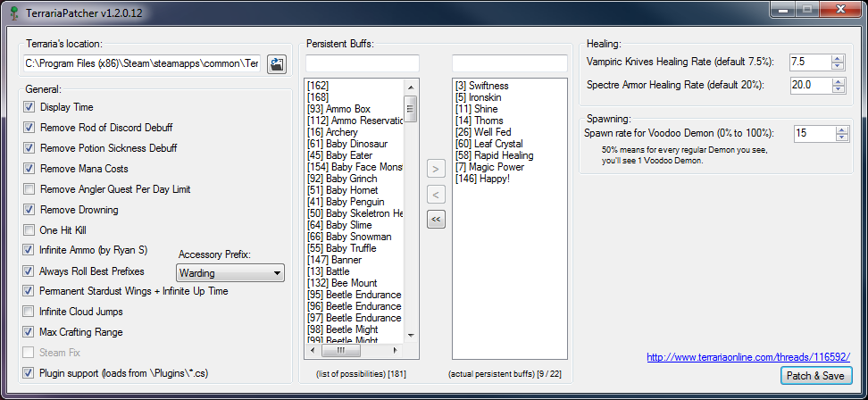The height and width of the screenshot is (400, 868).
Task: Decrease Spectre Armor Healing Rate with down arrow
Action: (837, 88)
